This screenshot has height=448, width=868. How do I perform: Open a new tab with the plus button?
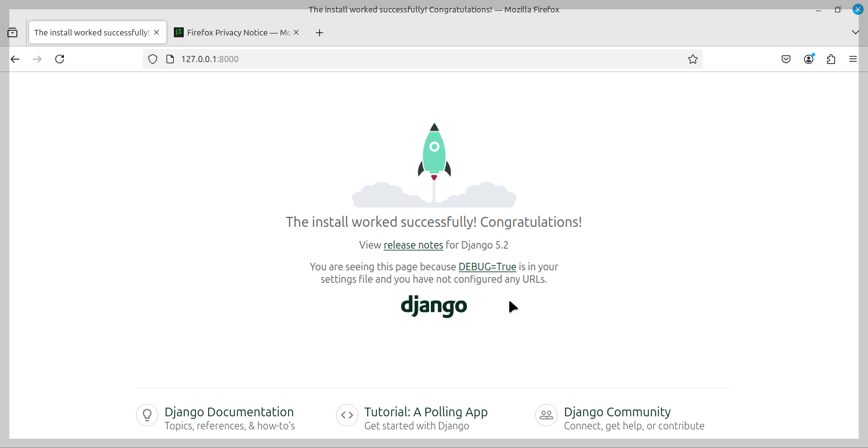pyautogui.click(x=319, y=33)
